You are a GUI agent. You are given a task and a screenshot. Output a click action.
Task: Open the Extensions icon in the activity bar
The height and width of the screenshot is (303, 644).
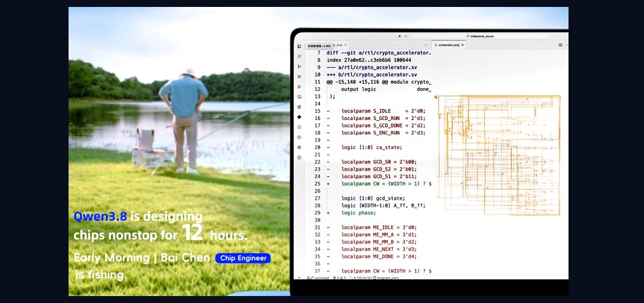point(299,107)
